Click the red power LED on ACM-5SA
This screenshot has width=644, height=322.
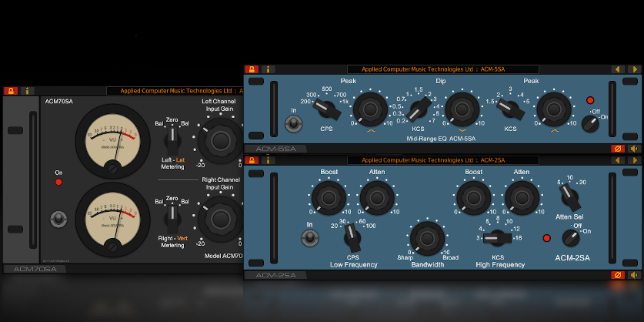pos(590,100)
